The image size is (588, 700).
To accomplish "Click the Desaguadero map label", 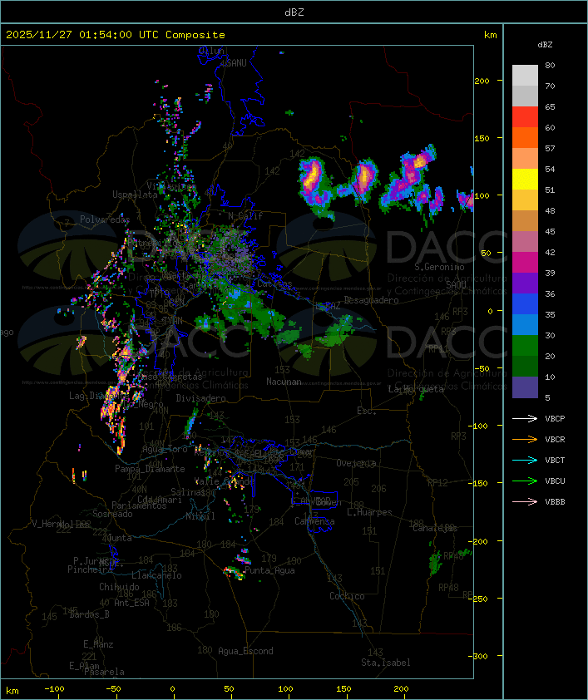I will [x=371, y=300].
